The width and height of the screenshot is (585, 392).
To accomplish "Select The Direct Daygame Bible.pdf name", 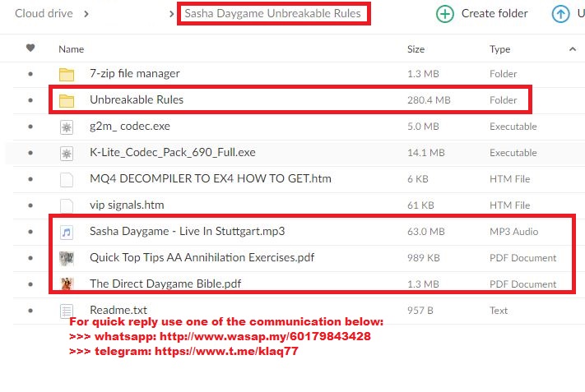I will pos(165,284).
